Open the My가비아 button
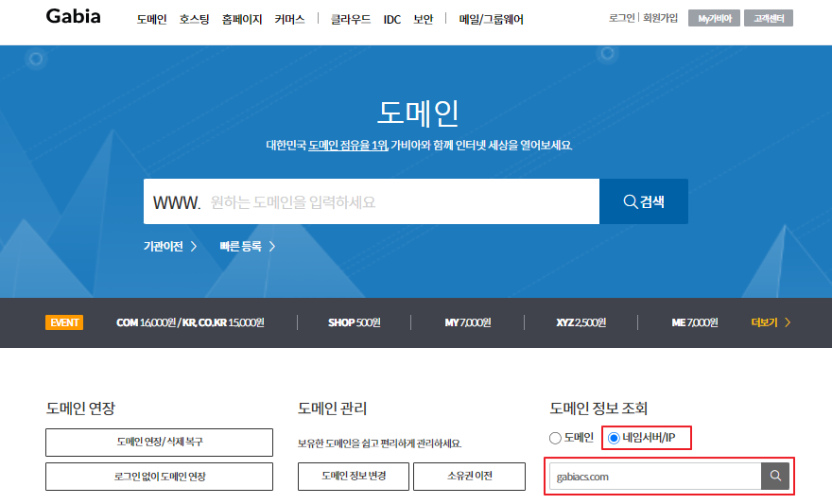832x504 pixels. [714, 18]
